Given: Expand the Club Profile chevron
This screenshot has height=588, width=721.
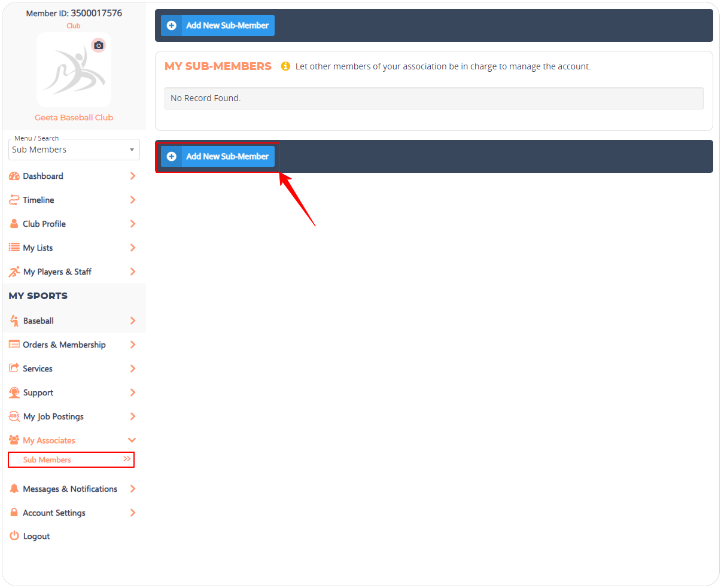Looking at the screenshot, I should (133, 224).
